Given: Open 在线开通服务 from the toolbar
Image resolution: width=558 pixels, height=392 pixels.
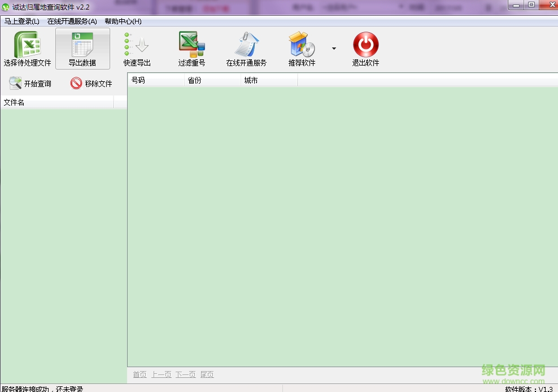Looking at the screenshot, I should [x=246, y=45].
